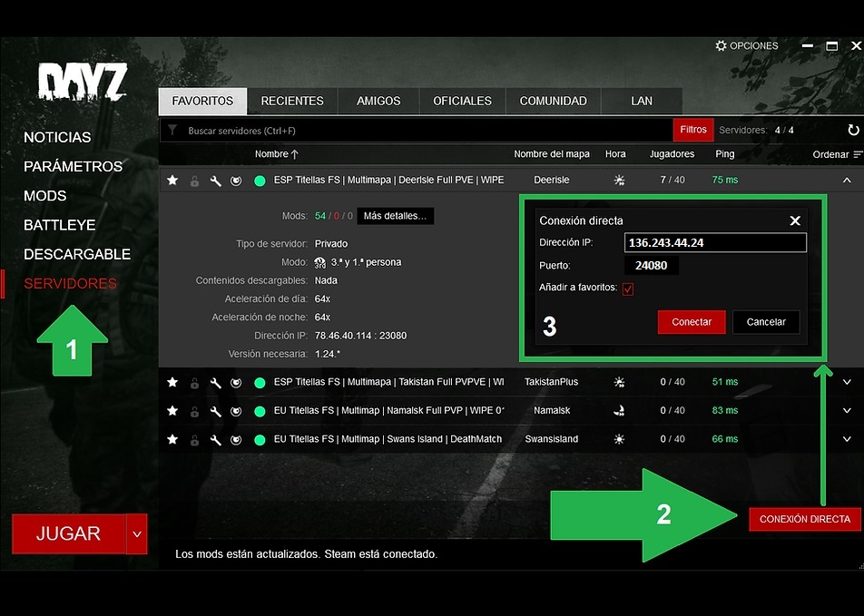
Task: Expand the Namalsk Full PVP server details
Action: pos(847,410)
